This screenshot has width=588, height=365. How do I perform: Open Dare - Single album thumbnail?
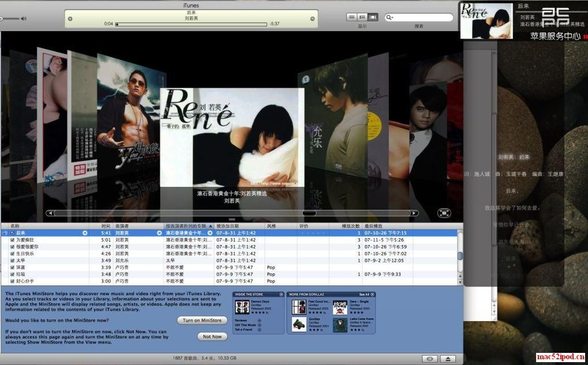point(340,307)
